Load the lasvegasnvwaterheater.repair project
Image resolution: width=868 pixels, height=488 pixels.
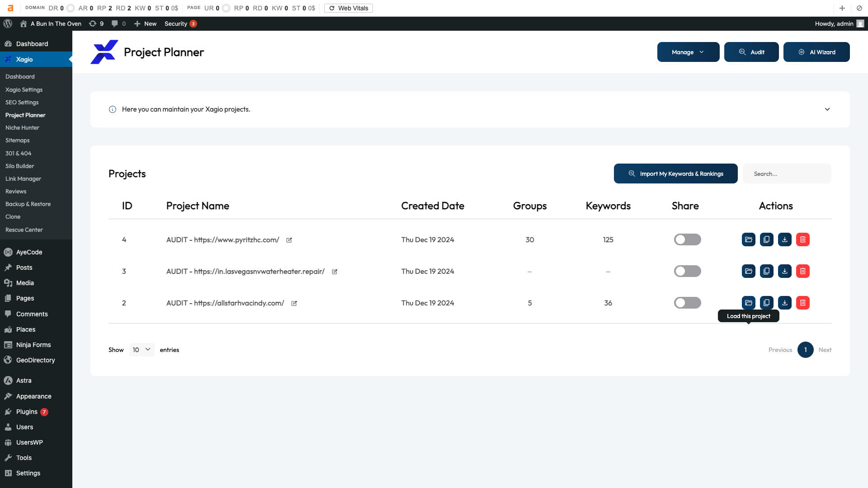749,271
